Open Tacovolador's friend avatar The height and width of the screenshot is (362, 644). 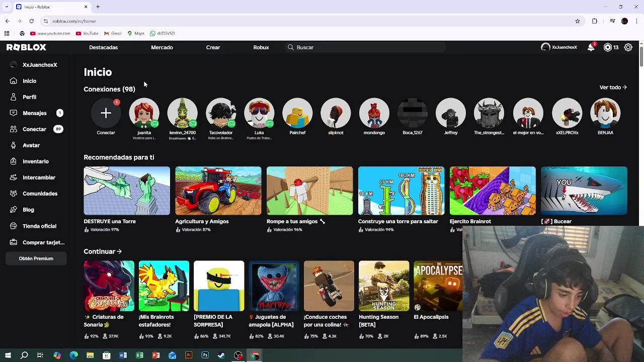click(x=220, y=113)
